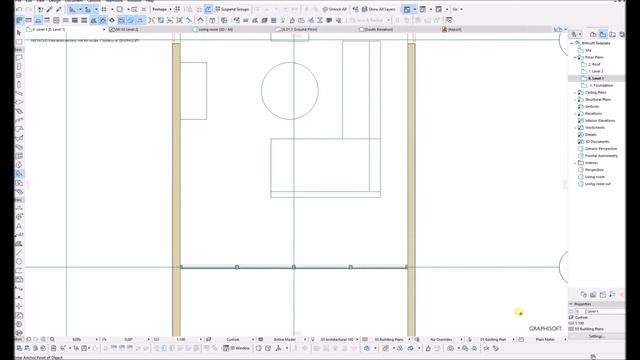Toggle Suspend Groups

coord(232,9)
